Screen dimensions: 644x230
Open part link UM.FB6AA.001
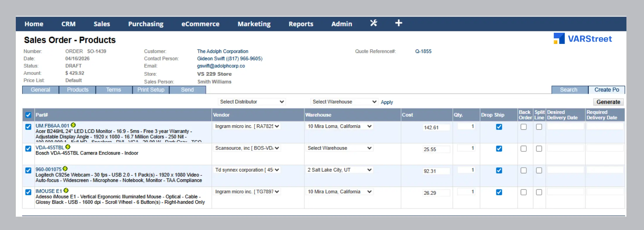52,126
